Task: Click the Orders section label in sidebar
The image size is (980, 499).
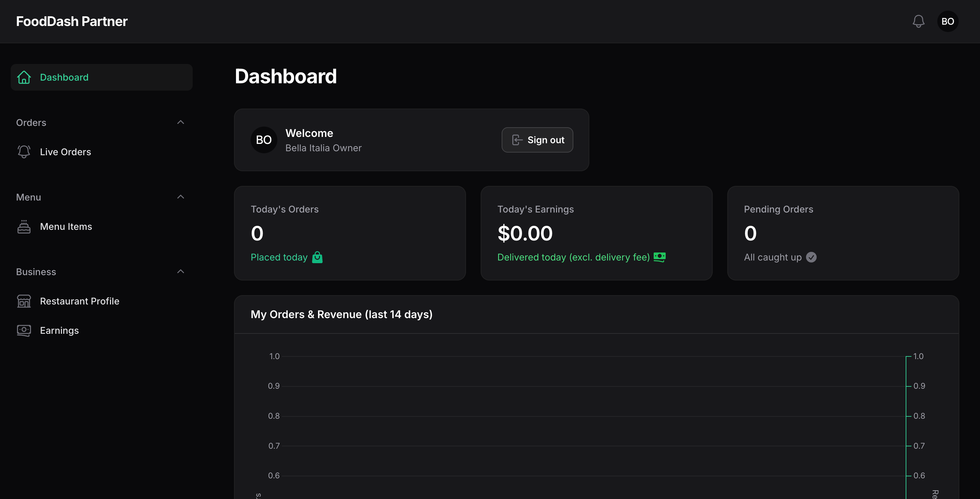Action: pos(31,122)
